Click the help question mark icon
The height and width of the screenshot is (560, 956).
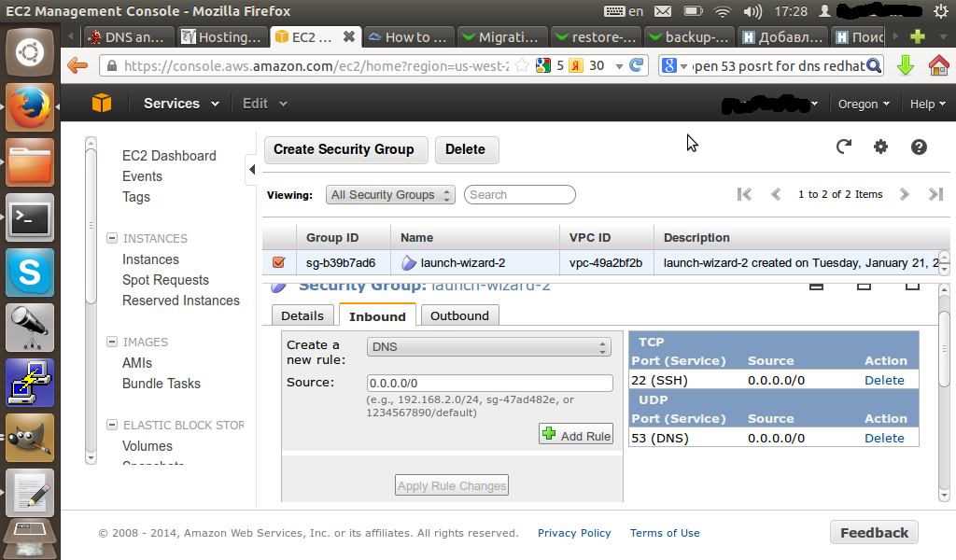pos(919,147)
